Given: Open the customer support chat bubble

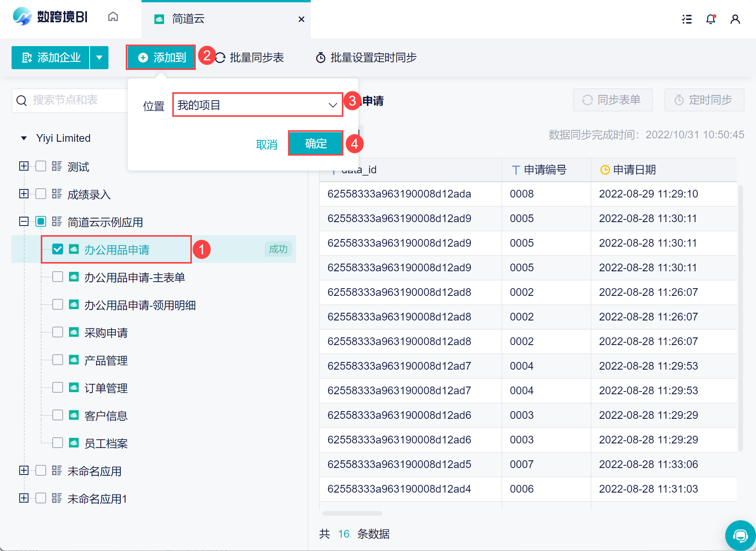Looking at the screenshot, I should click(x=740, y=535).
